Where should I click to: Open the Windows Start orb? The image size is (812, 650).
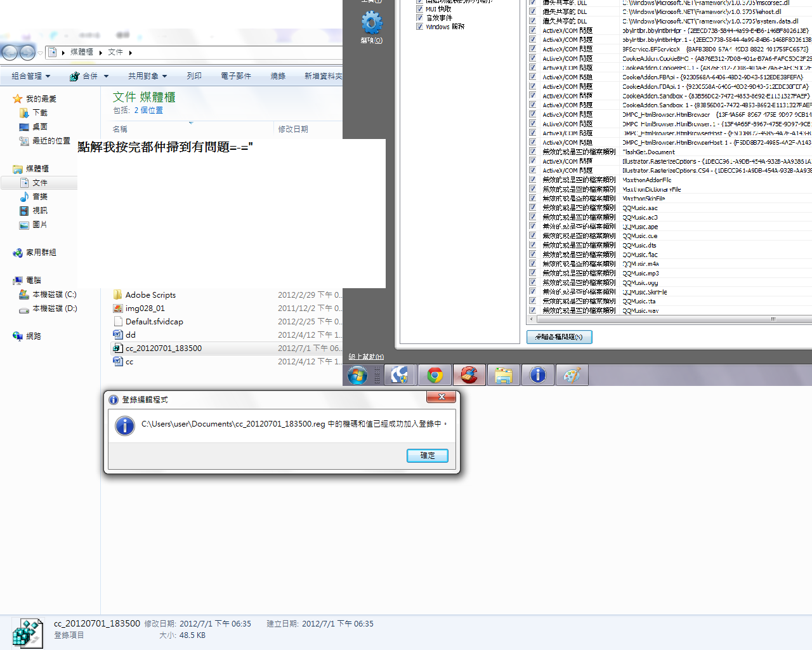click(x=357, y=375)
